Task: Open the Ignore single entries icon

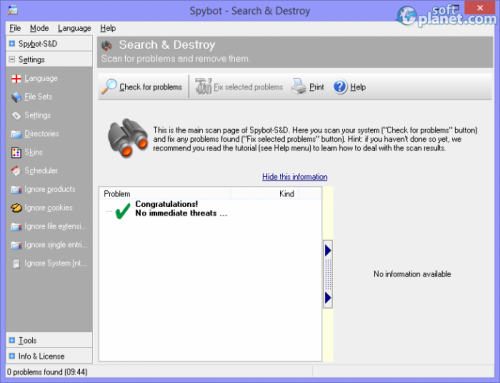Action: pos(16,245)
